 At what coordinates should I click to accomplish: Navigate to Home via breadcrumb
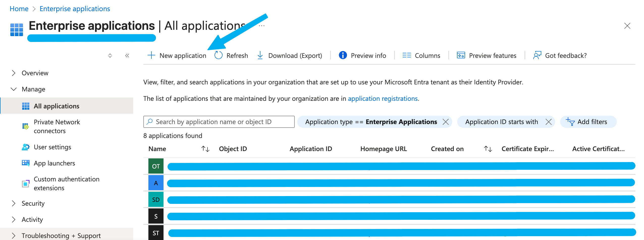click(x=19, y=8)
